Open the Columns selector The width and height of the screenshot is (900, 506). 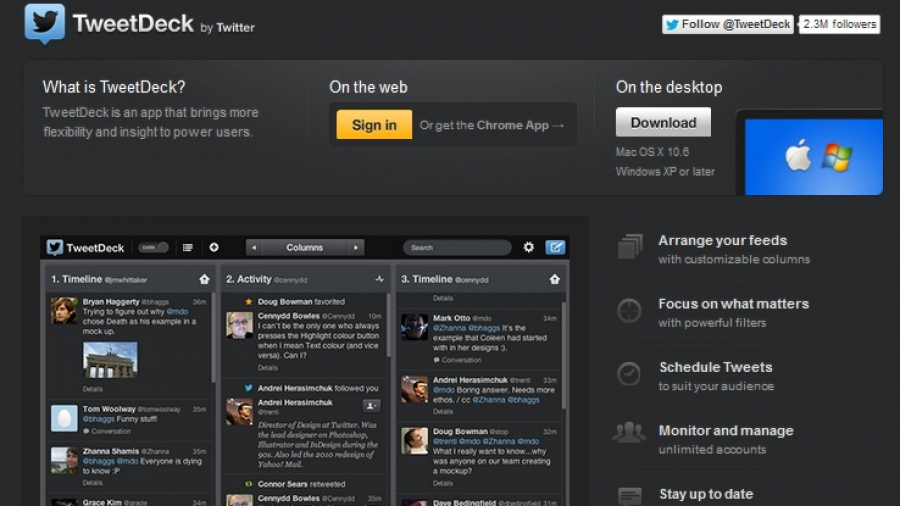pyautogui.click(x=305, y=247)
